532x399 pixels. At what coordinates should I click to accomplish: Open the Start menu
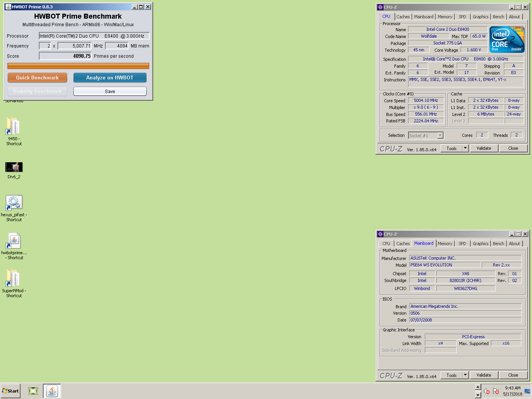tap(10, 391)
